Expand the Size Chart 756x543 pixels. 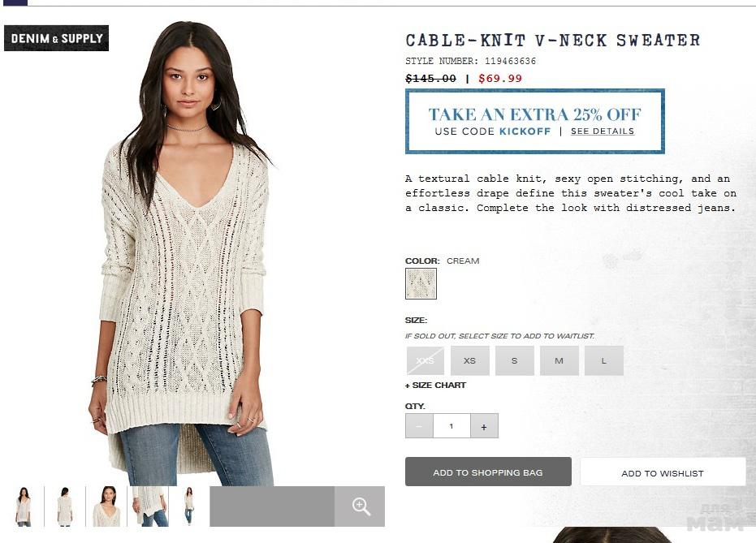coord(435,385)
